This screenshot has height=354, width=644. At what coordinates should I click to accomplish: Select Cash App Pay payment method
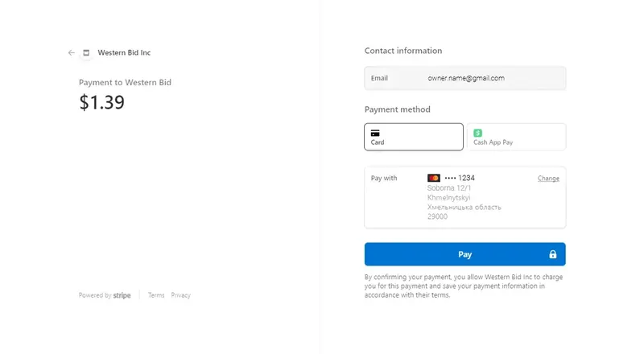[516, 137]
